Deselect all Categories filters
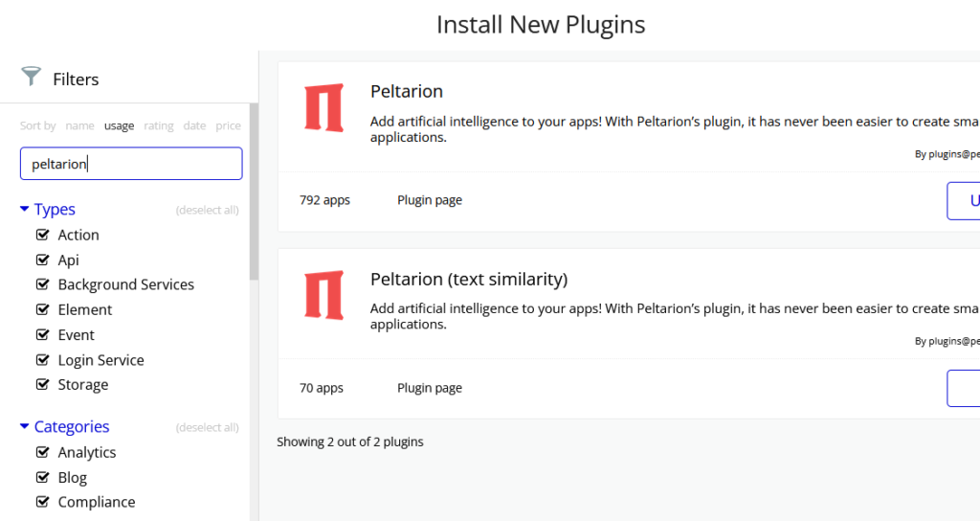 point(208,428)
